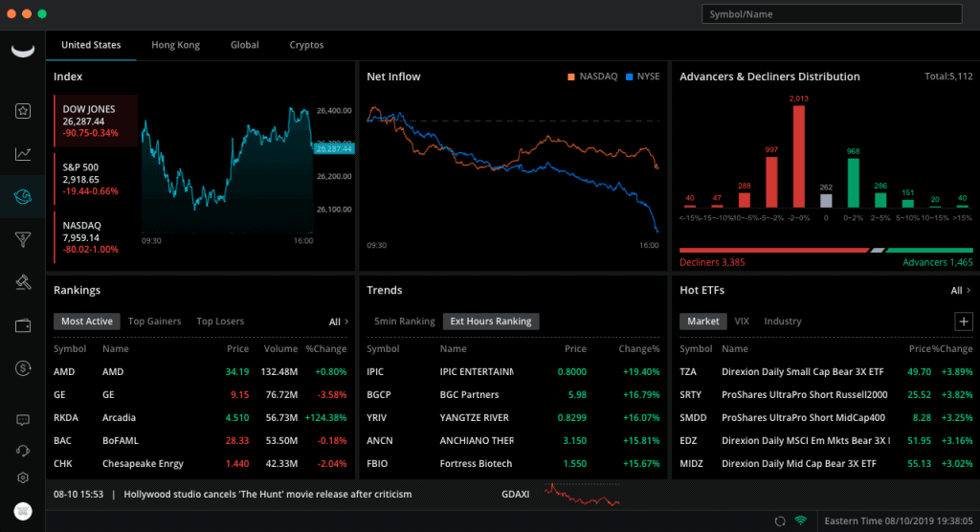Open the IPIC row in Trends
This screenshot has width=980, height=532.
point(513,372)
